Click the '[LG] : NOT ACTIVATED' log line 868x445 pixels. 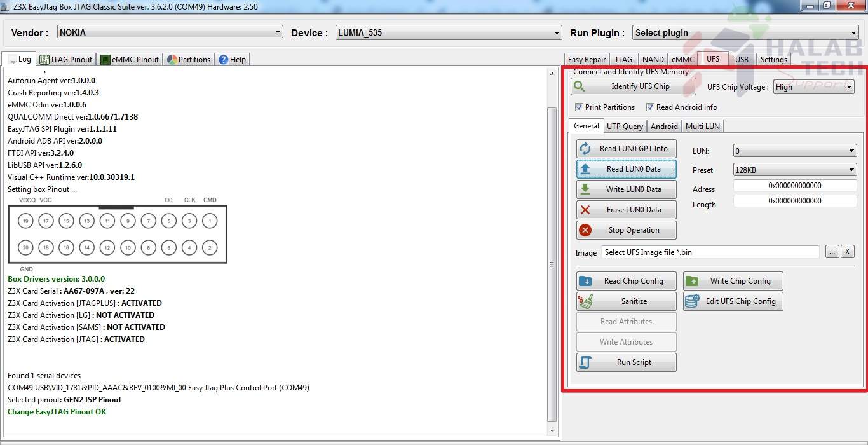(x=81, y=315)
